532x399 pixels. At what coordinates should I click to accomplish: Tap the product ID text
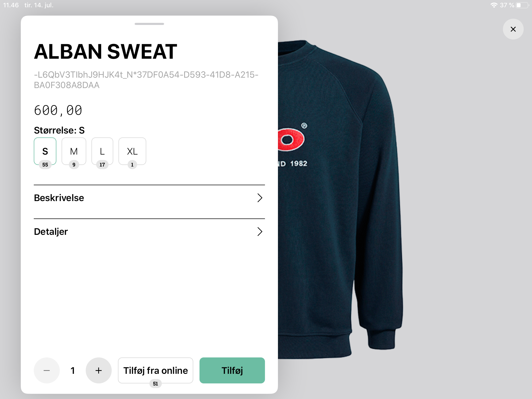146,80
